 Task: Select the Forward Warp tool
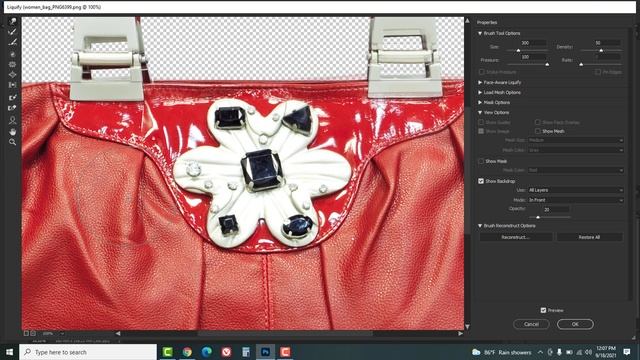13,21
